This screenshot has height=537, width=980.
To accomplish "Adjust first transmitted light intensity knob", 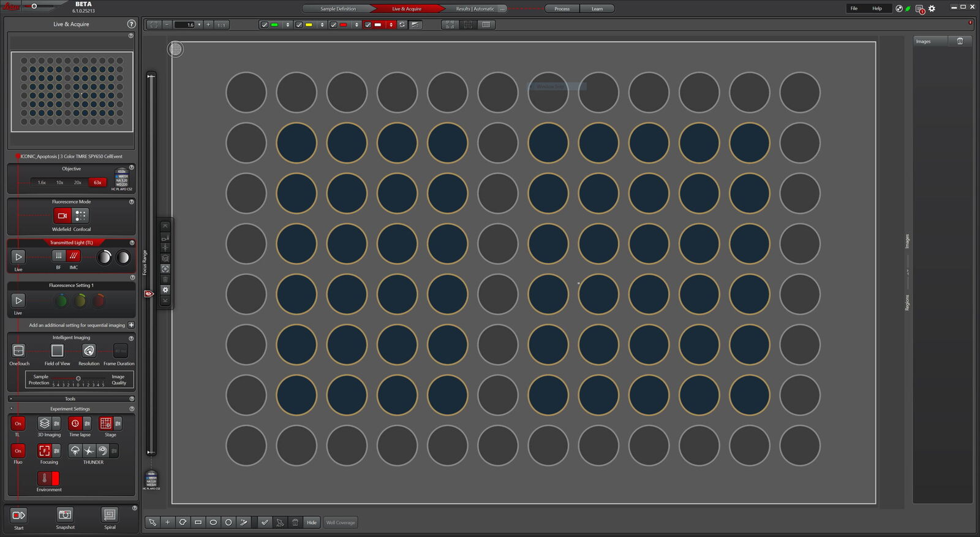I will 104,257.
